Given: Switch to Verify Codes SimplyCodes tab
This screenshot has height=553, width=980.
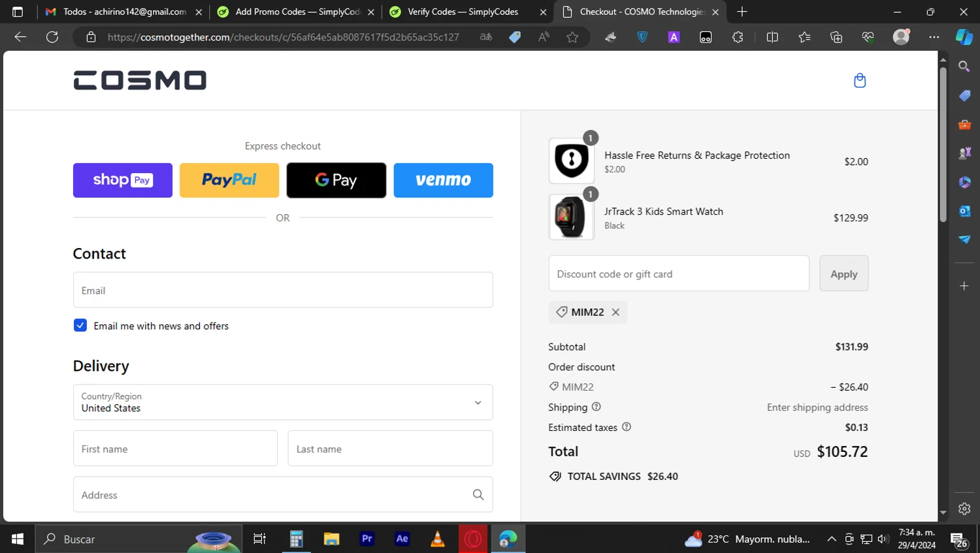Looking at the screenshot, I should (x=468, y=12).
